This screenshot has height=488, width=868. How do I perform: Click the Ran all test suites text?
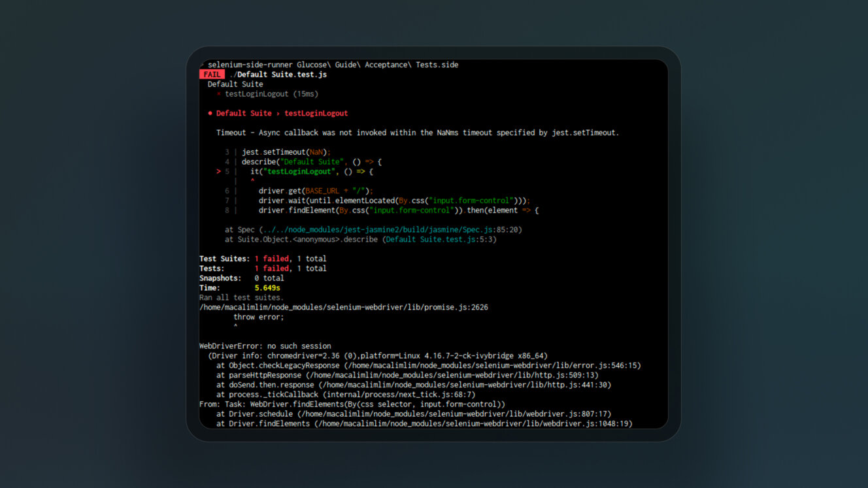(241, 297)
